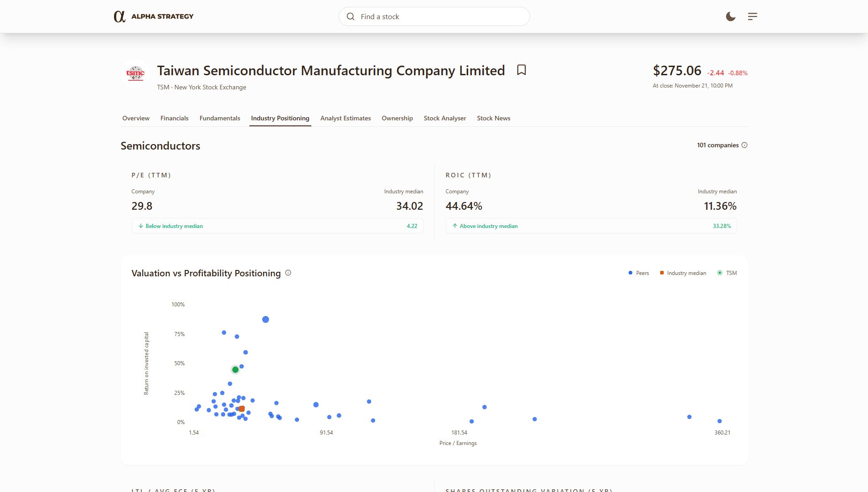Click the Above industry median indicator
The height and width of the screenshot is (492, 868).
coord(488,226)
